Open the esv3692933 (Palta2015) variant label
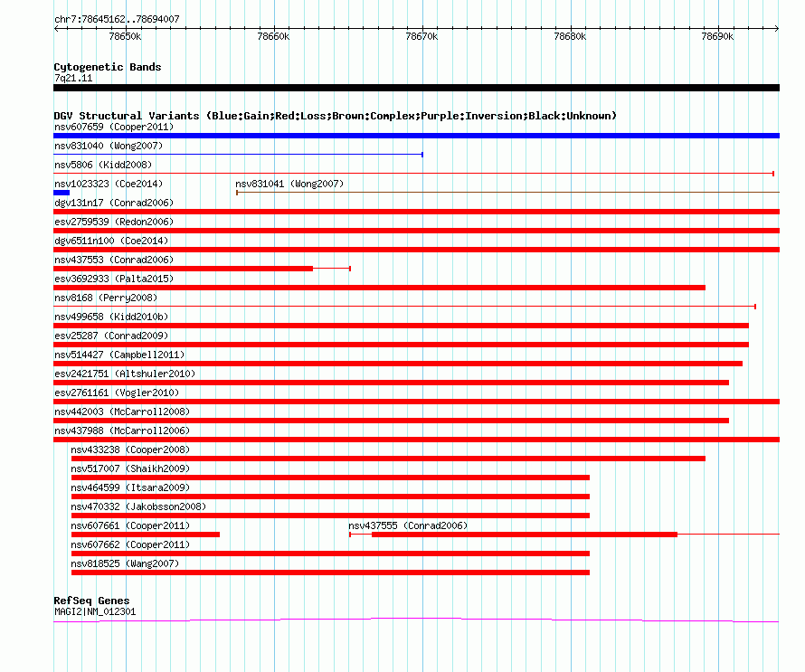805x672 pixels. [114, 279]
